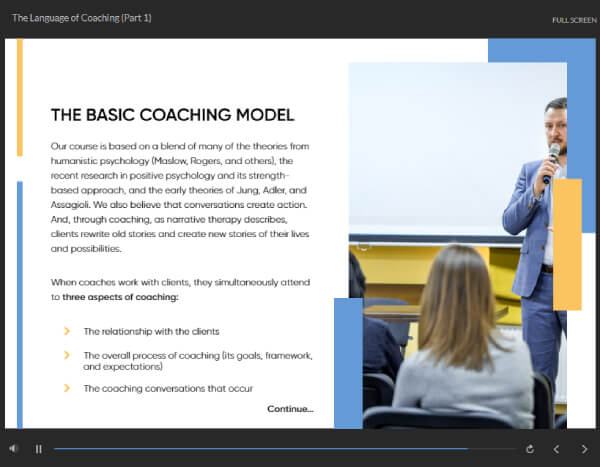The width and height of the screenshot is (600, 467).
Task: Pause the slide playback
Action: coord(39,449)
